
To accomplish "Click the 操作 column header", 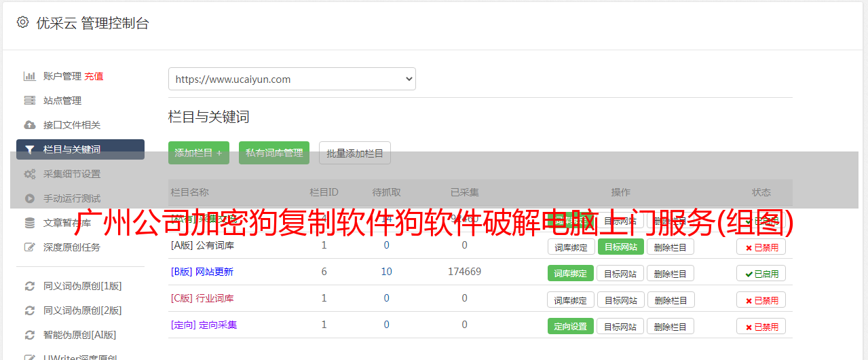I will (620, 192).
